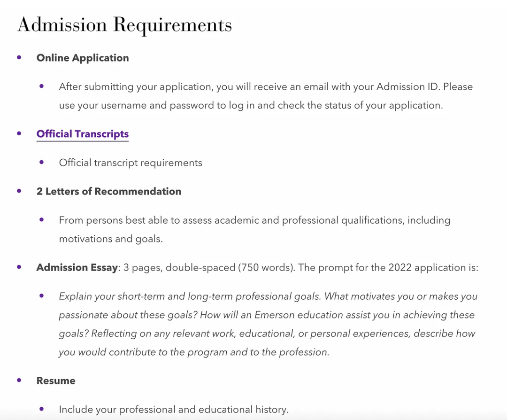Click the bullet beside Resume
The width and height of the screenshot is (507, 420).
click(19, 380)
